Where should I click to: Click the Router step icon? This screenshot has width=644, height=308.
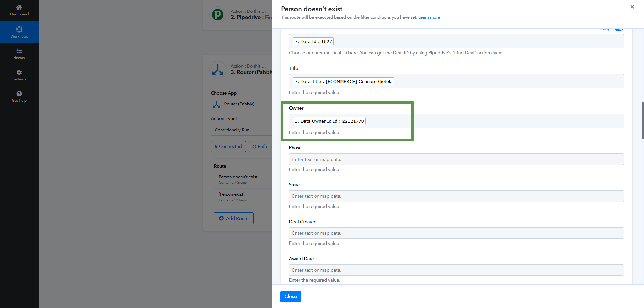pyautogui.click(x=217, y=69)
